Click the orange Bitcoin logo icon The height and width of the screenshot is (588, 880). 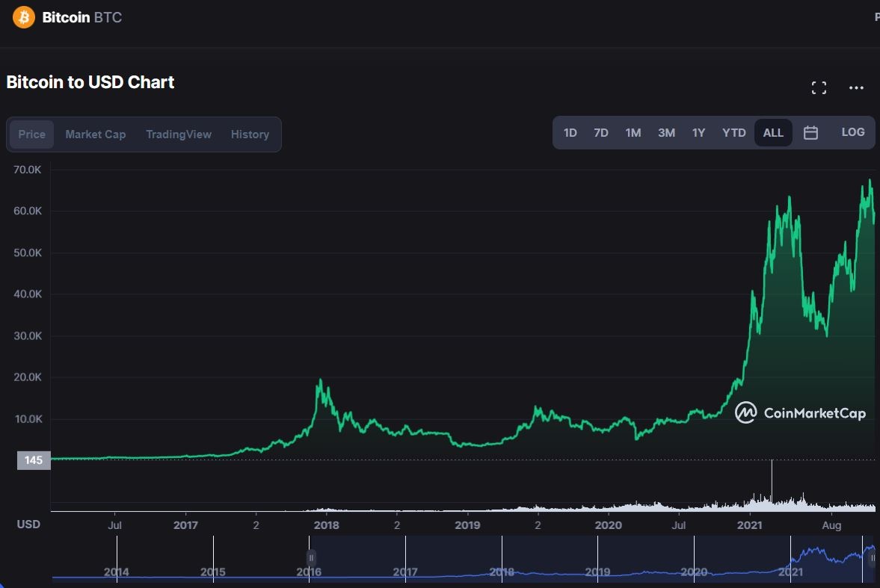[24, 17]
